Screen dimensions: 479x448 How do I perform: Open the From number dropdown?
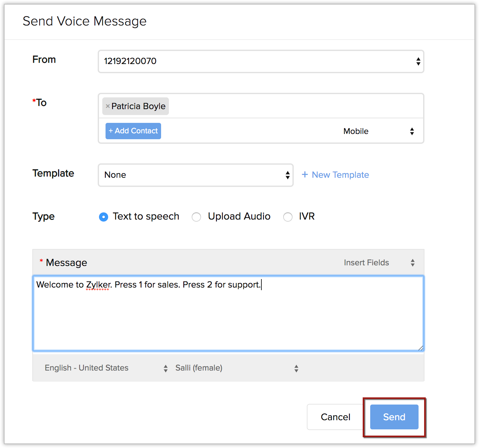pos(261,61)
